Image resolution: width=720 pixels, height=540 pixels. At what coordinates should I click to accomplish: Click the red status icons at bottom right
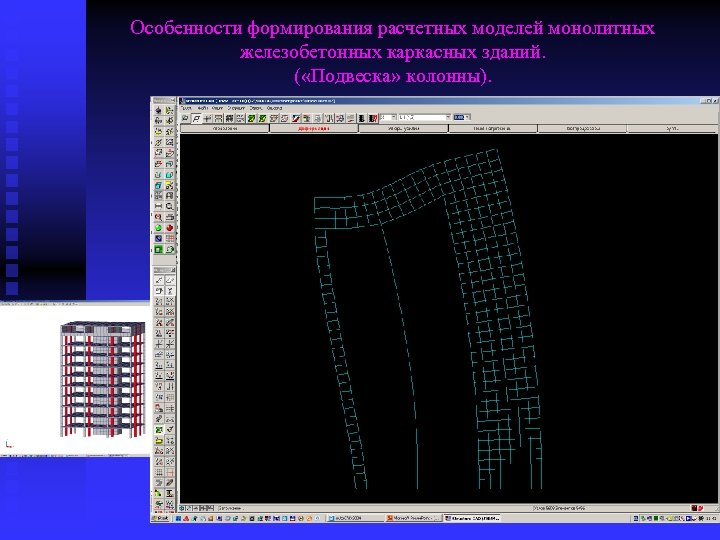(698, 508)
